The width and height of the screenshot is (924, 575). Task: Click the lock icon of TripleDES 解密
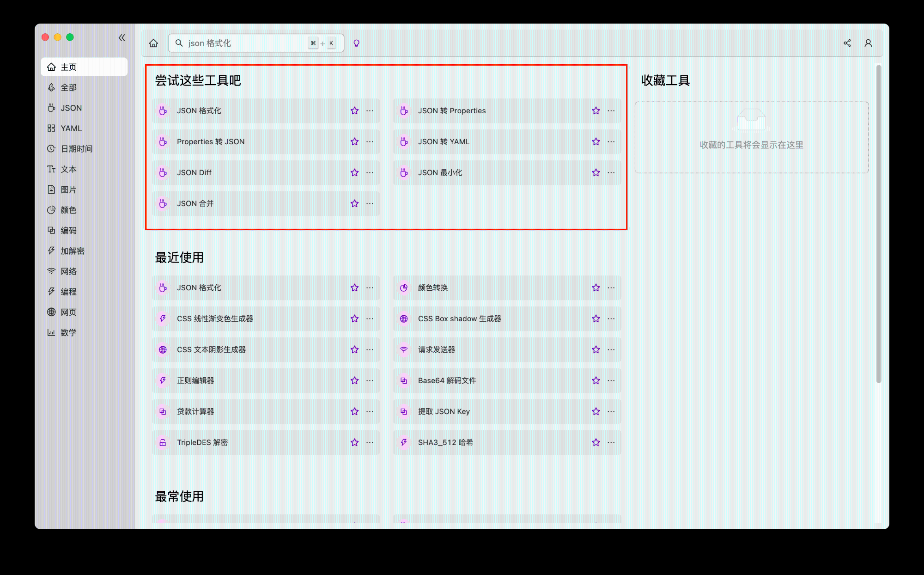point(163,442)
